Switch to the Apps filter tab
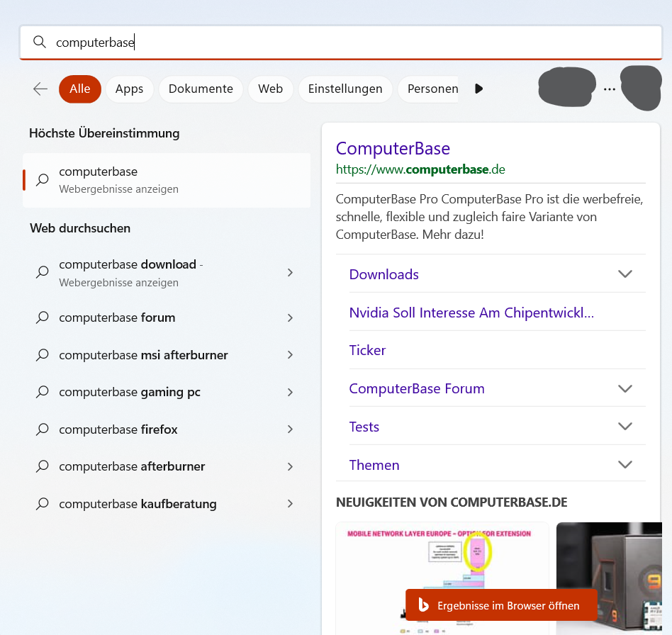Image resolution: width=672 pixels, height=635 pixels. 130,89
